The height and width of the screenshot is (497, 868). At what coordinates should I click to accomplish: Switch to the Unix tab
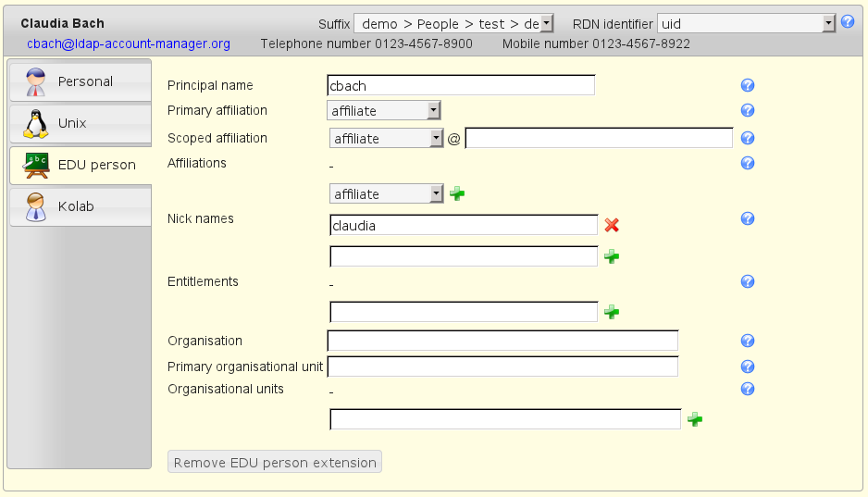(x=80, y=123)
